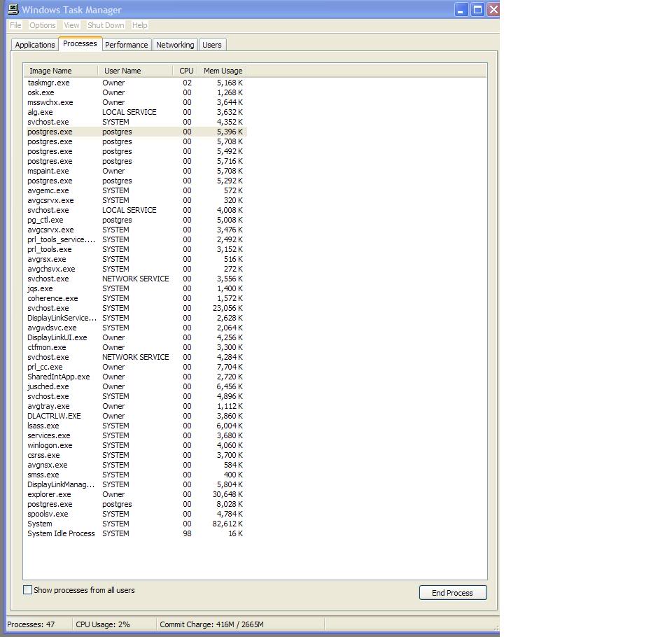Click the 82,612 K memory value
Screen dimensions: 672x637
pos(227,524)
